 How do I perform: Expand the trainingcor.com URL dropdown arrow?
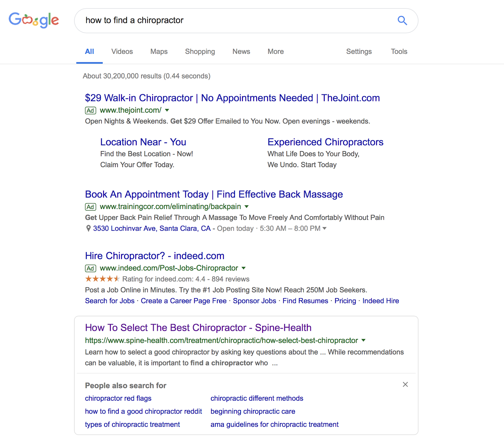tap(247, 206)
